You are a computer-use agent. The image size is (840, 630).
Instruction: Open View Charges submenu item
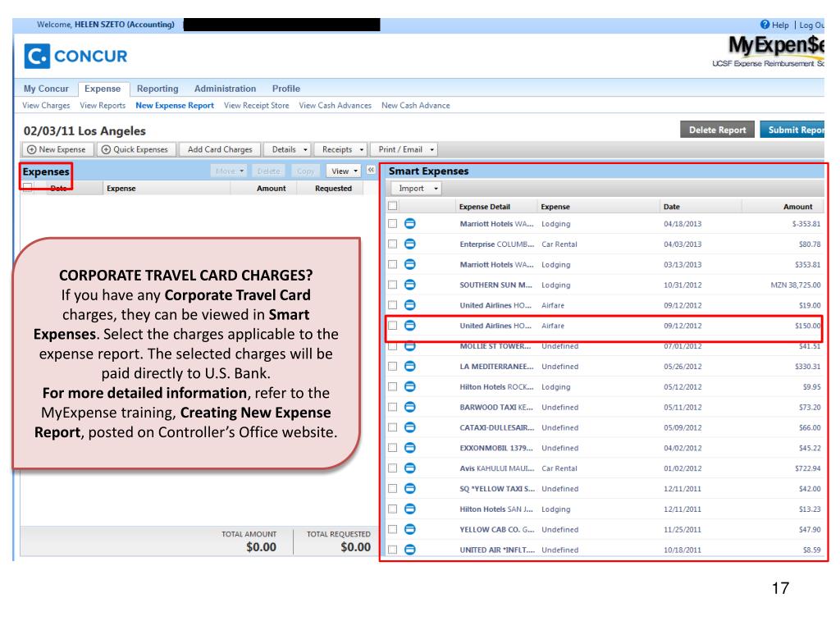pyautogui.click(x=46, y=106)
